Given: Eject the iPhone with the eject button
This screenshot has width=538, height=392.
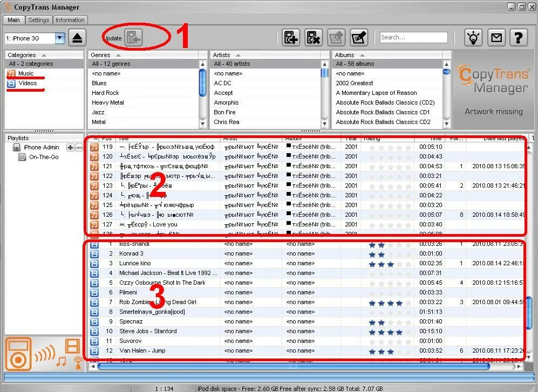Looking at the screenshot, I should coord(77,38).
